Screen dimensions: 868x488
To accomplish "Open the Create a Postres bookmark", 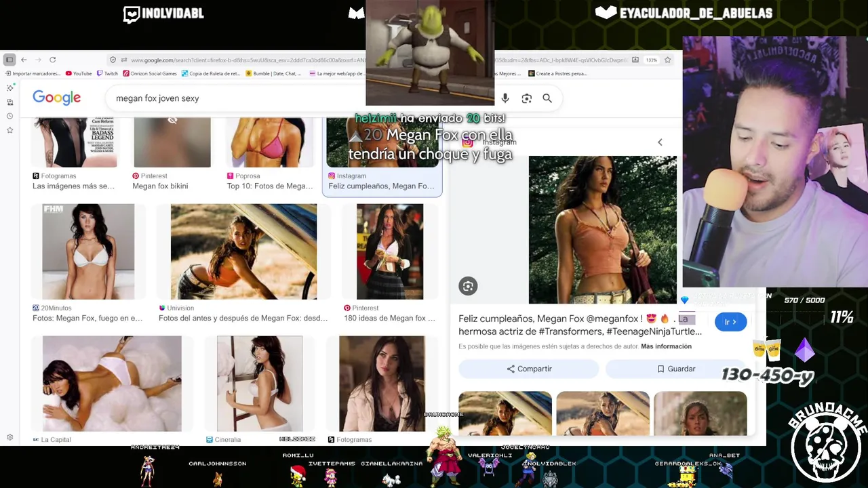I will [x=557, y=73].
